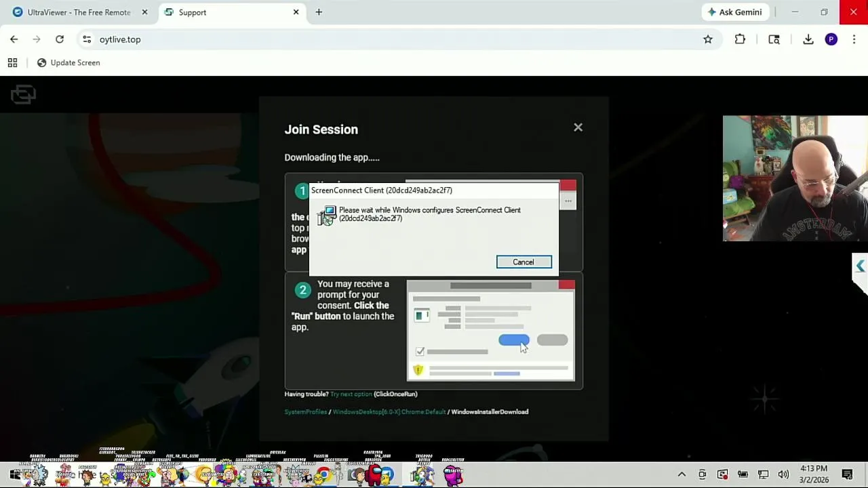868x488 pixels.
Task: Close the Support tab
Action: (296, 12)
